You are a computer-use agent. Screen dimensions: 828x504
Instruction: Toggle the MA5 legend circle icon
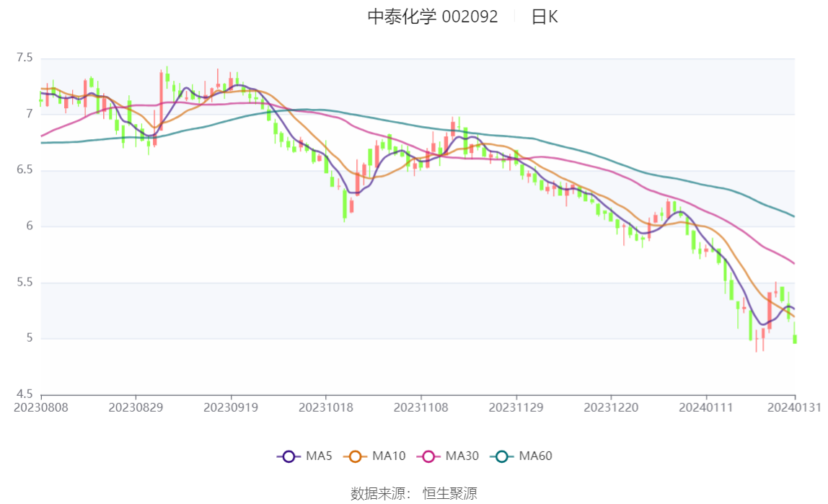(289, 456)
